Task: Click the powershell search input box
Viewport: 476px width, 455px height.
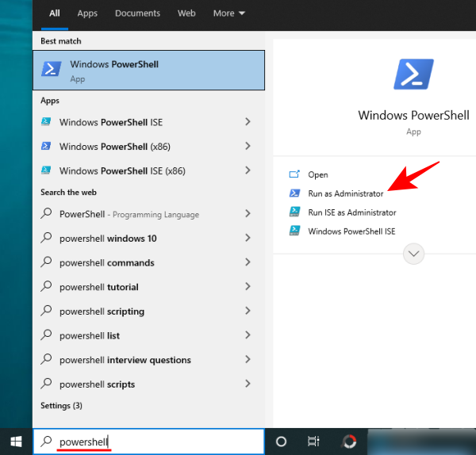Action: 159,442
